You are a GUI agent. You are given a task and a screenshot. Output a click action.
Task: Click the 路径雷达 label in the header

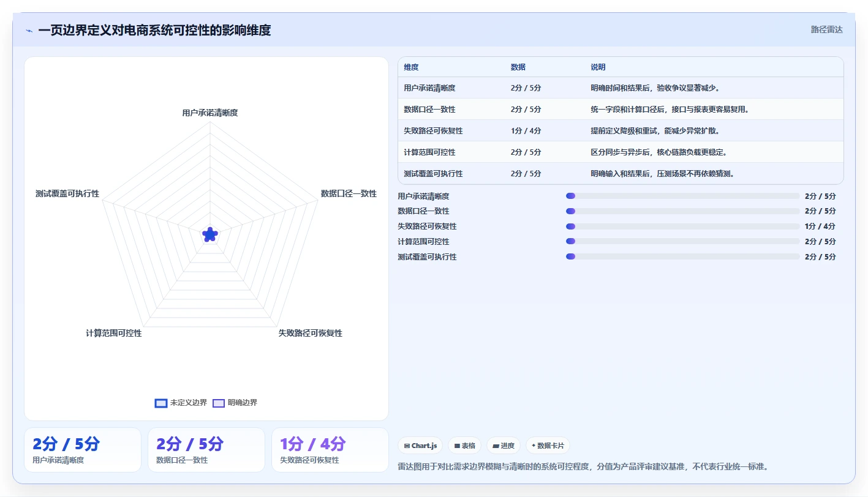[x=826, y=29]
